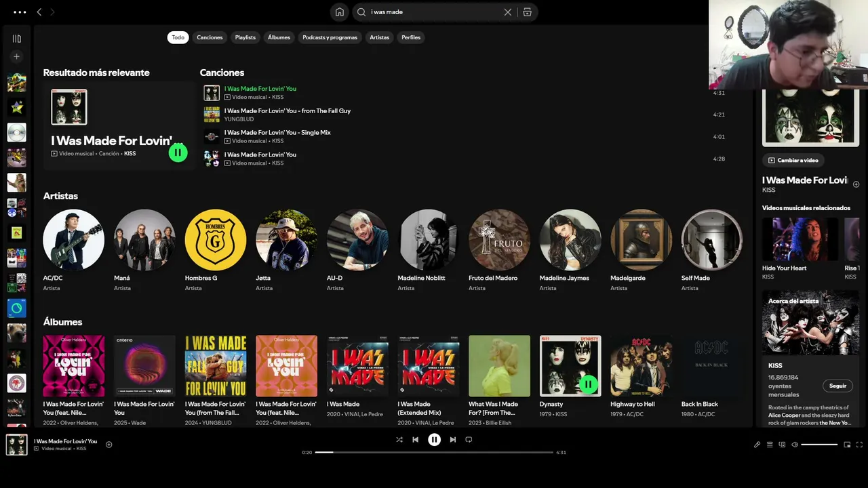Open Jøtta artist profile
This screenshot has width=868, height=488.
coord(286,240)
